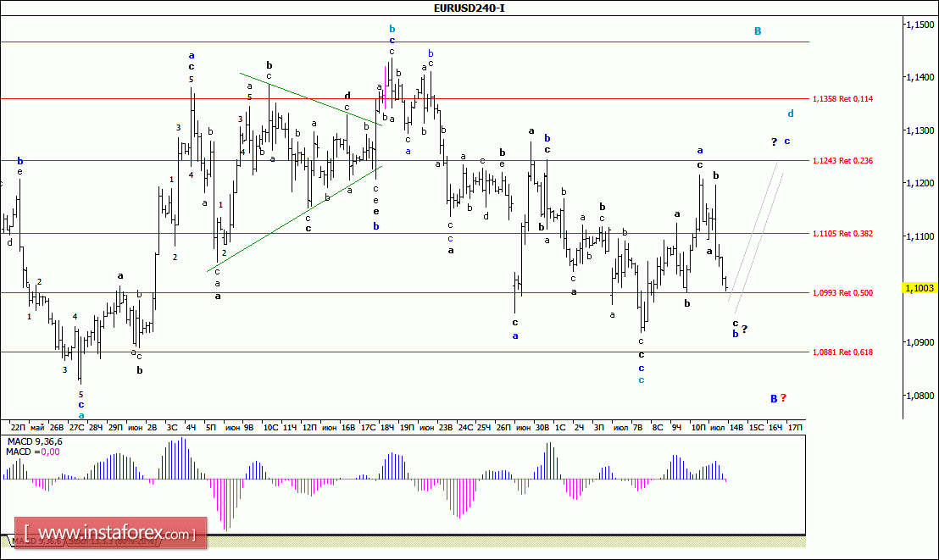The height and width of the screenshot is (560, 939).
Task: Click the current price tag 1,1003
Action: (920, 288)
